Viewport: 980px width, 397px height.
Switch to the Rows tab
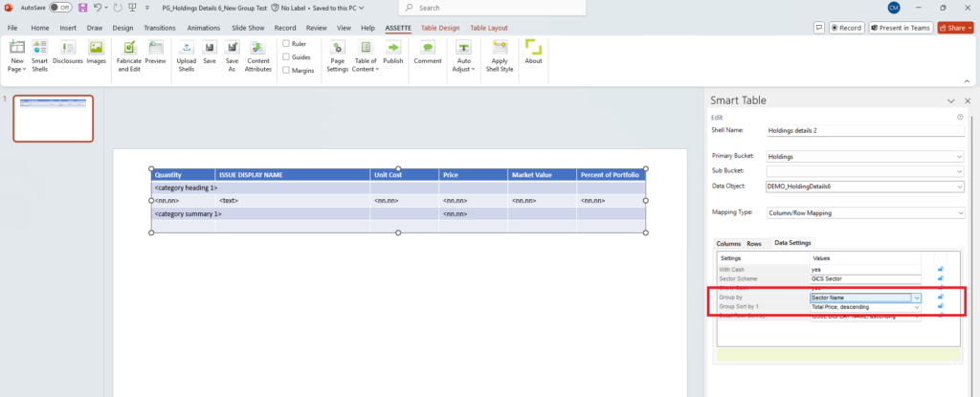click(x=754, y=244)
